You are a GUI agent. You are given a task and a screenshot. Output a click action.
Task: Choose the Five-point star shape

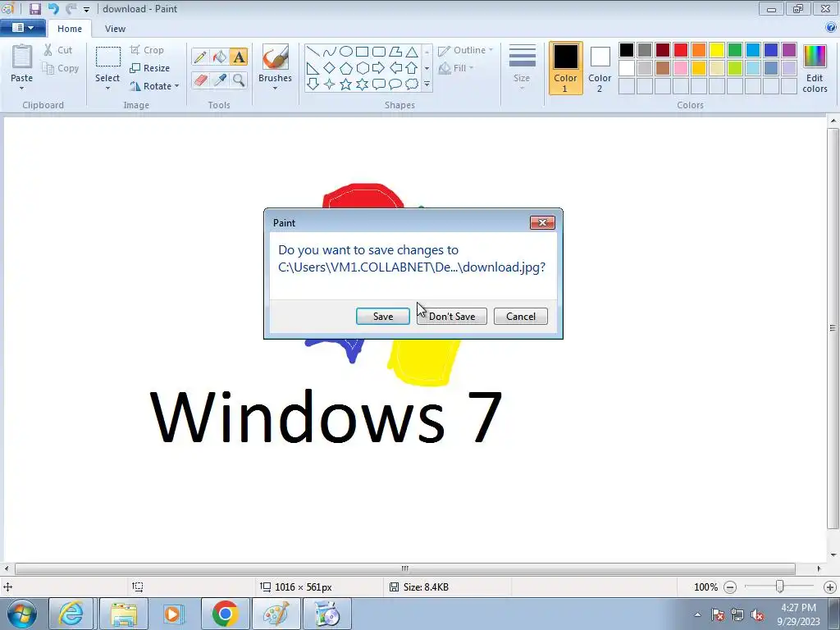click(x=346, y=84)
